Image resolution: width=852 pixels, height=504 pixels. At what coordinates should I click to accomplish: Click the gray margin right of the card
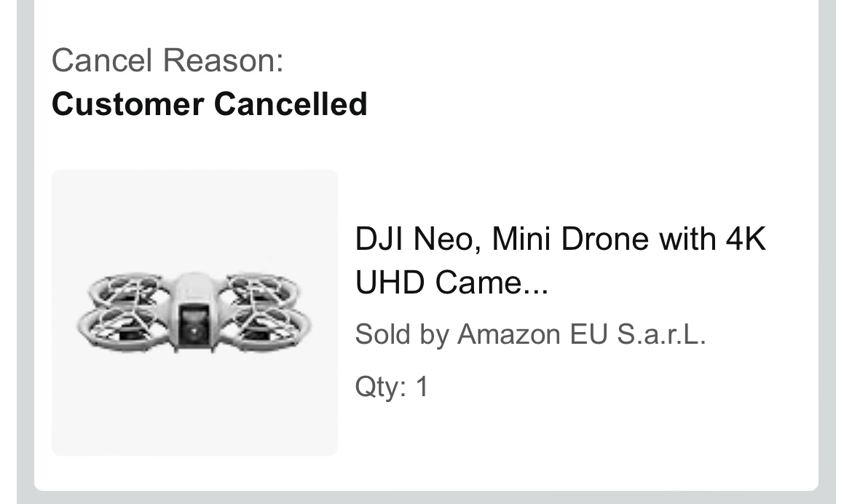[x=827, y=250]
